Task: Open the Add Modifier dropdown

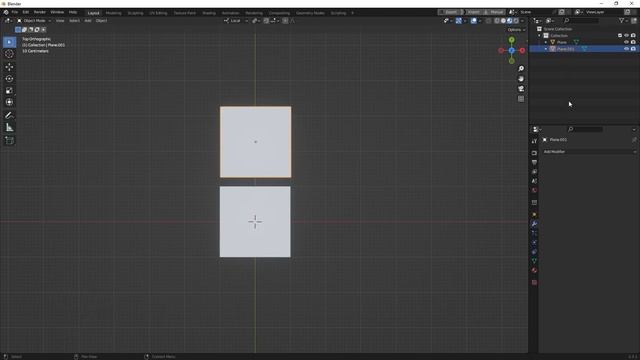Action: (x=589, y=151)
